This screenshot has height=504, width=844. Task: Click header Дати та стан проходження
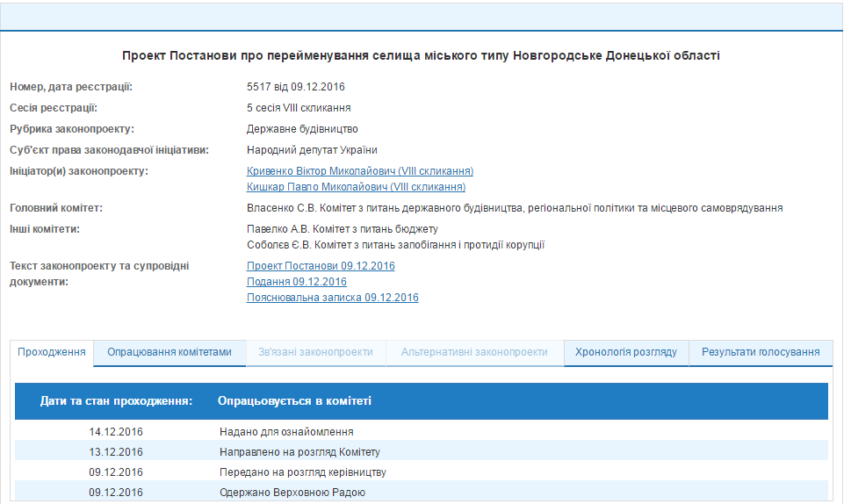[x=116, y=400]
